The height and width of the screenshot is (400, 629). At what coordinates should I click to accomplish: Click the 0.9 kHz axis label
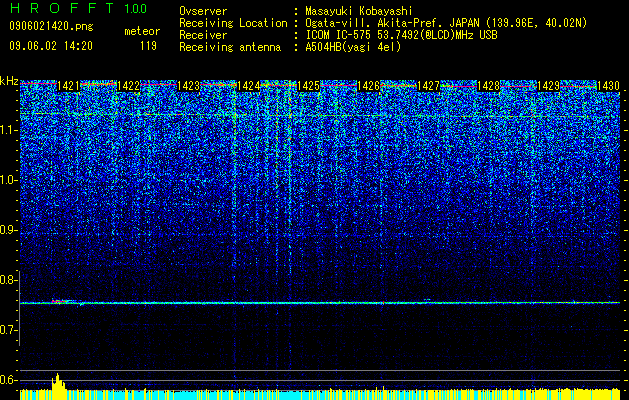coord(9,230)
